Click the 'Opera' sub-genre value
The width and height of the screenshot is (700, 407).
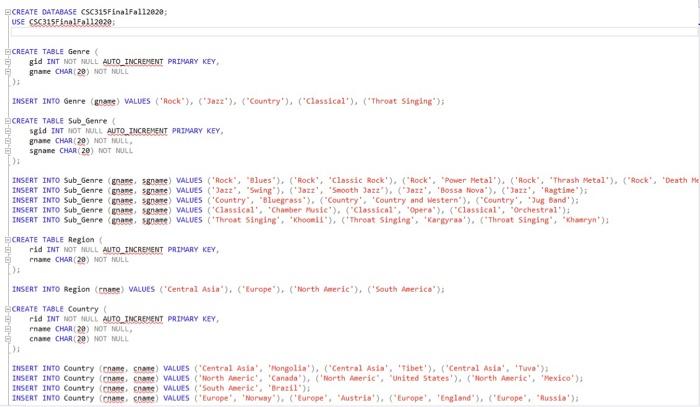tap(421, 210)
